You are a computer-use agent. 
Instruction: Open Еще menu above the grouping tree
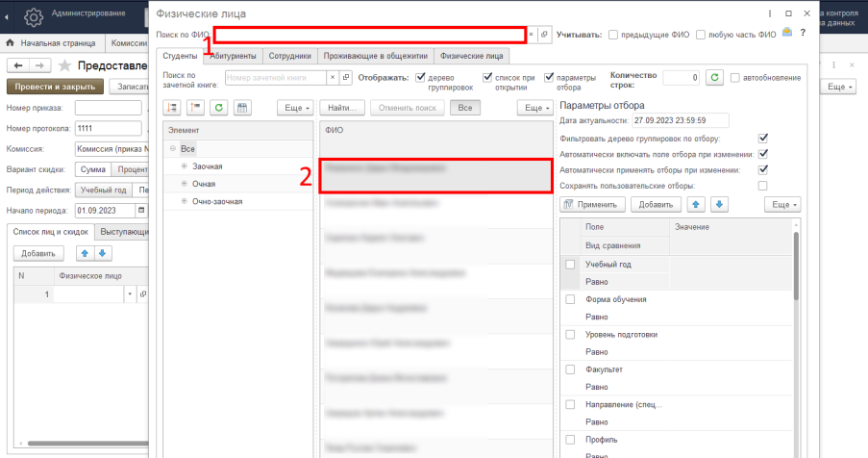point(296,108)
